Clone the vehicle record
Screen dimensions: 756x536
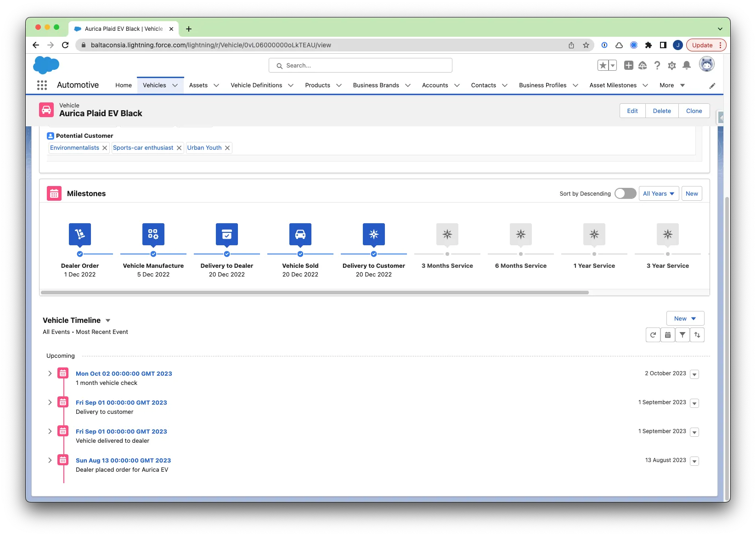[694, 111]
